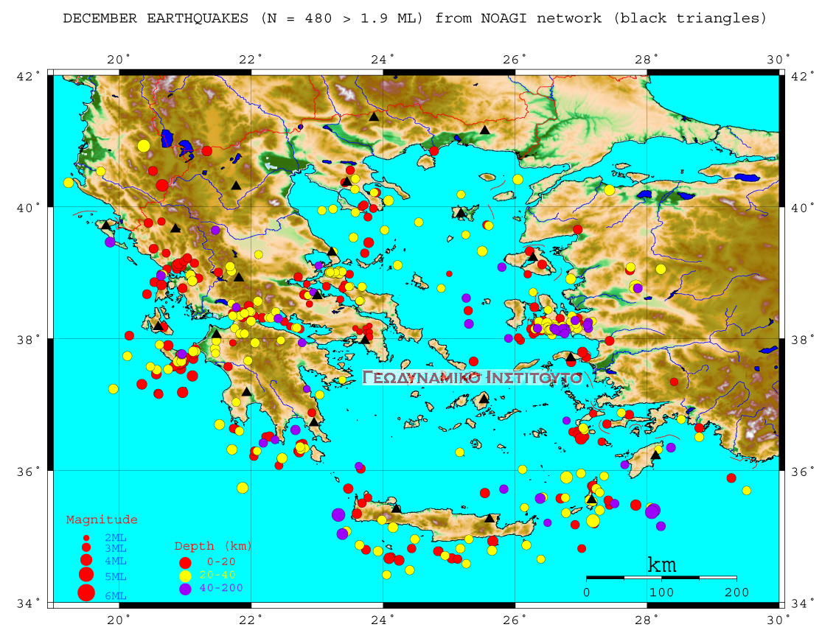Click the 28° longitude label on top axis
This screenshot has height=644, width=836.
click(x=647, y=60)
